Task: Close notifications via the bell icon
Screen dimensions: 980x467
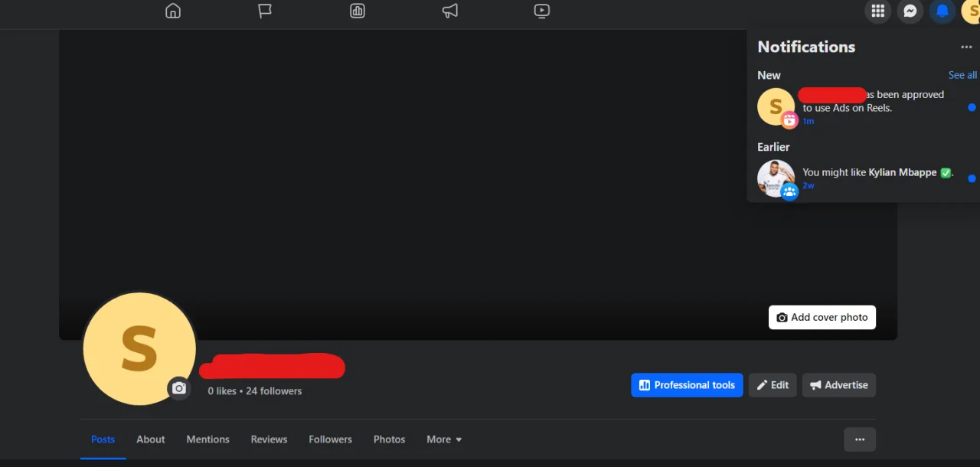Action: pyautogui.click(x=942, y=11)
